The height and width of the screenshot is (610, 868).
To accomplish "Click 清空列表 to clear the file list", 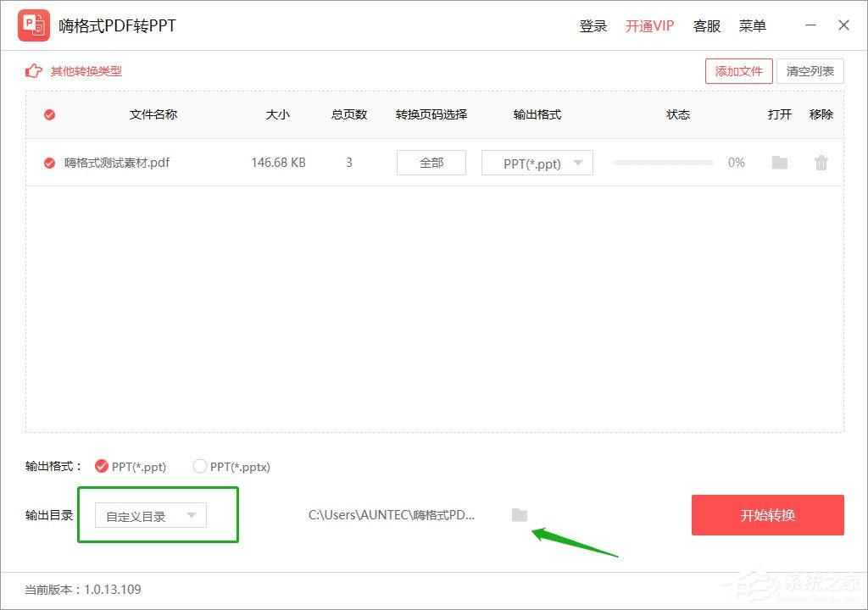I will click(810, 71).
